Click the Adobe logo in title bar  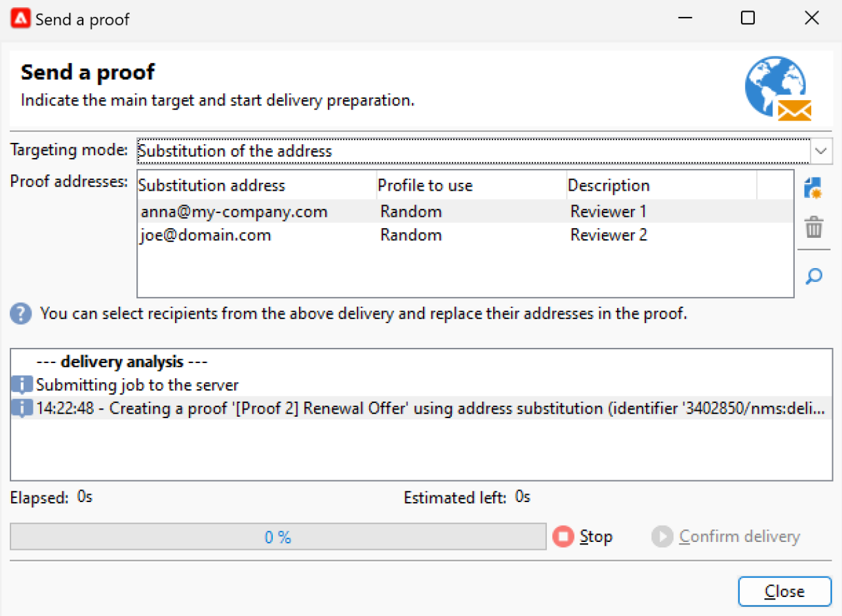(20, 19)
